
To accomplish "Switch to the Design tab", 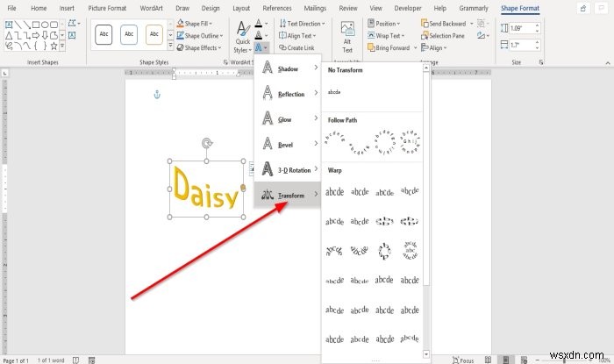I will [211, 8].
